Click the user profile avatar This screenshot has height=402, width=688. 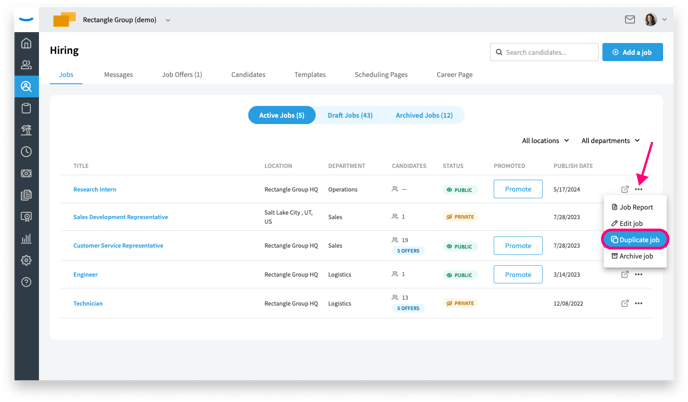point(650,19)
